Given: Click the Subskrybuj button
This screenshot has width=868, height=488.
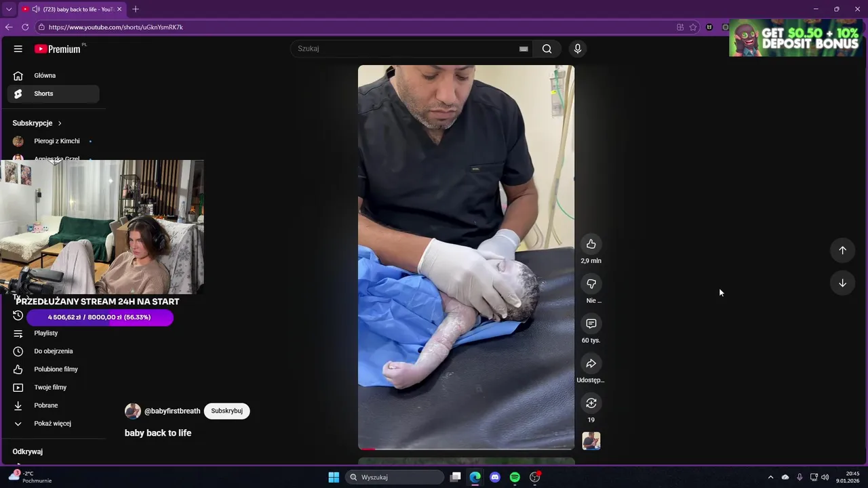Looking at the screenshot, I should tap(227, 411).
